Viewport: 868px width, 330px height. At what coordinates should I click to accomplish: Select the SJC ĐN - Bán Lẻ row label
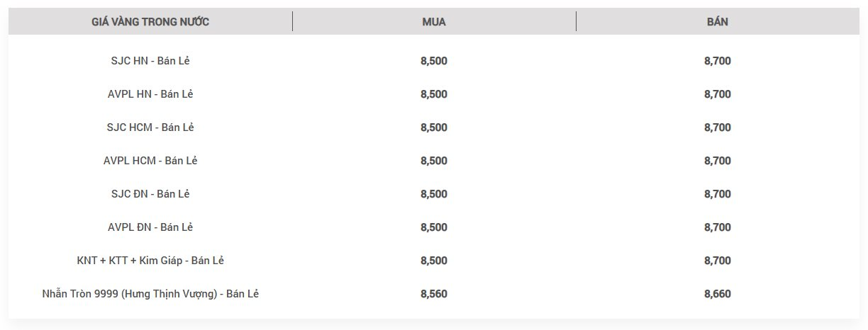[150, 194]
